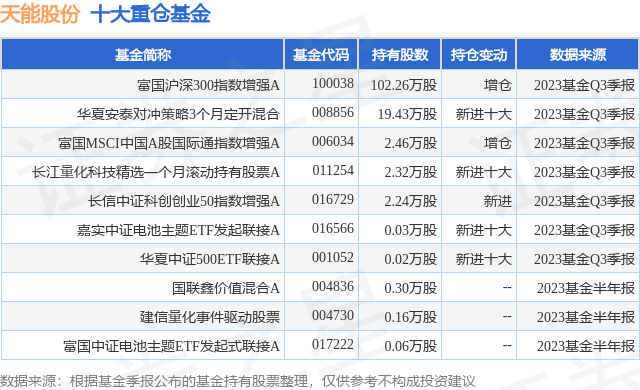Click fund name 长江量化科技精选一个月滚动持有股票A
This screenshot has width=640, height=390.
tap(156, 172)
